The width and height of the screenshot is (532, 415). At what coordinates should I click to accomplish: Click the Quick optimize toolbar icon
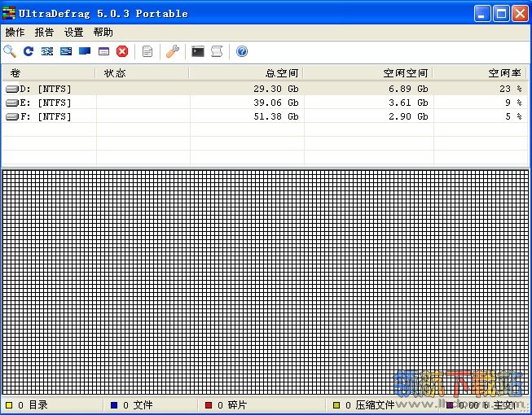pyautogui.click(x=66, y=51)
